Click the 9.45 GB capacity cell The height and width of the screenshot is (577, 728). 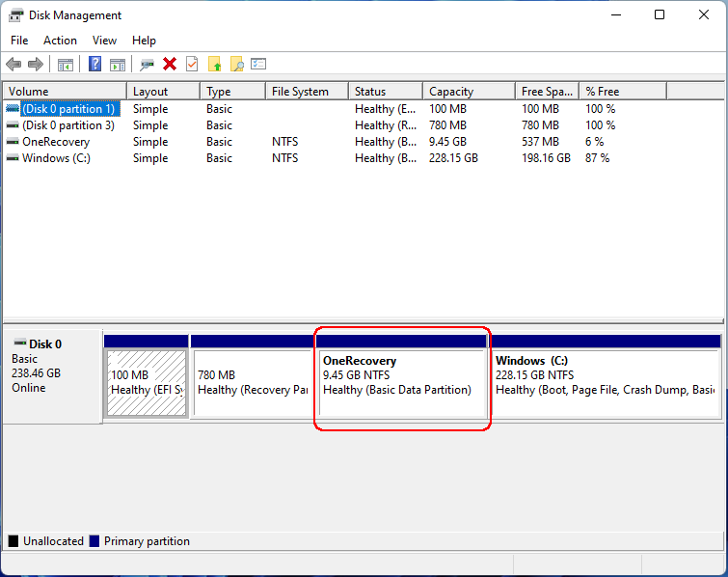click(447, 141)
